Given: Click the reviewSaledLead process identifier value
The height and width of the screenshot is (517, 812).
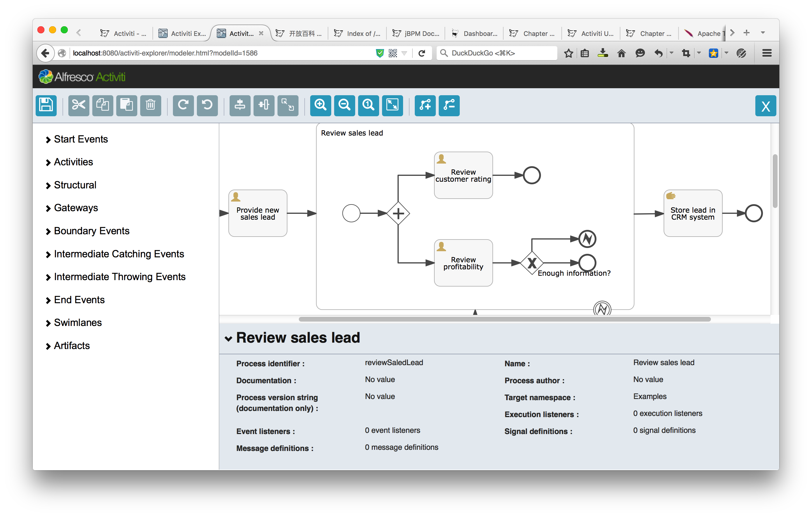Looking at the screenshot, I should 394,362.
